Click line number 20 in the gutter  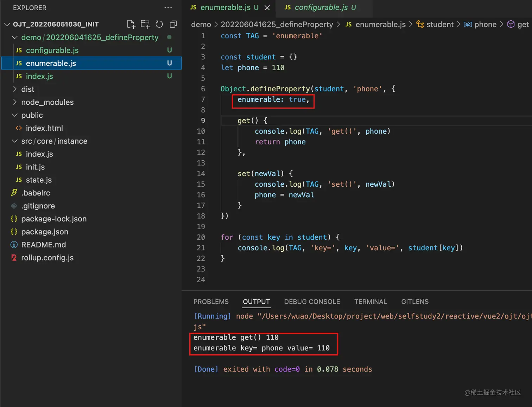click(x=201, y=237)
